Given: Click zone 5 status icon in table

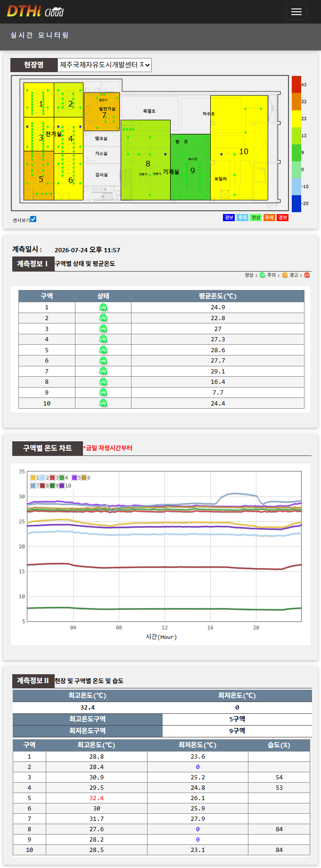Looking at the screenshot, I should click(x=103, y=350).
